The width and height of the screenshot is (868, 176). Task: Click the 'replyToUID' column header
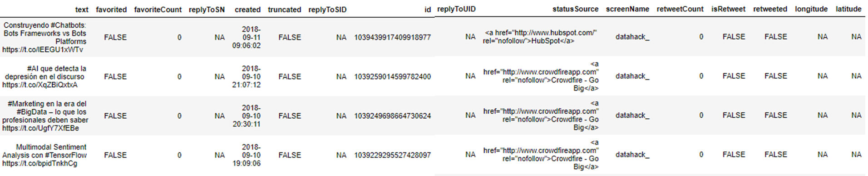[x=456, y=9]
